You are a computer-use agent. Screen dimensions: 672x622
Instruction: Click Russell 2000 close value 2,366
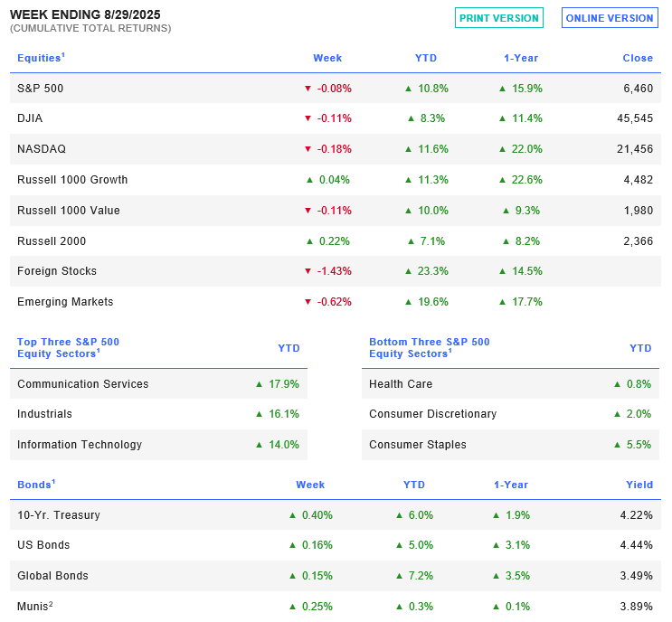click(x=639, y=241)
